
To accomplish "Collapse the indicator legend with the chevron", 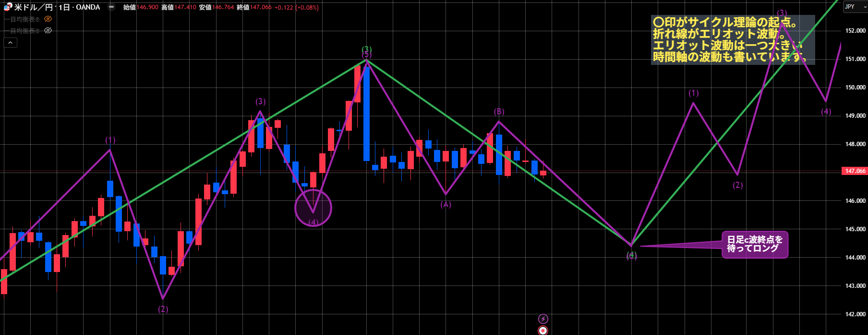I will (10, 43).
